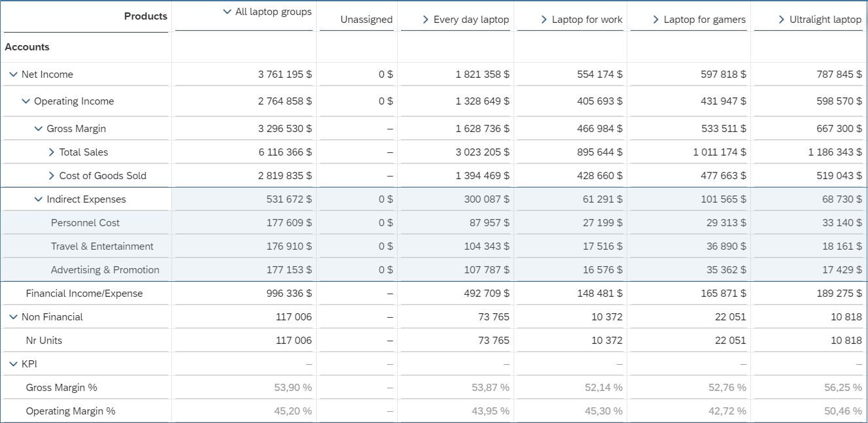Select the Personnel Cost row label
The image size is (868, 423).
[x=85, y=223]
